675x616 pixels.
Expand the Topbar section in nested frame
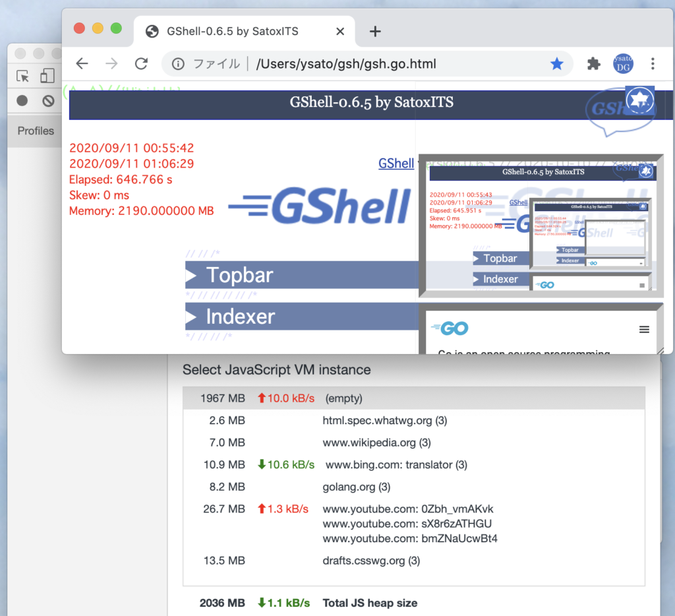point(500,259)
